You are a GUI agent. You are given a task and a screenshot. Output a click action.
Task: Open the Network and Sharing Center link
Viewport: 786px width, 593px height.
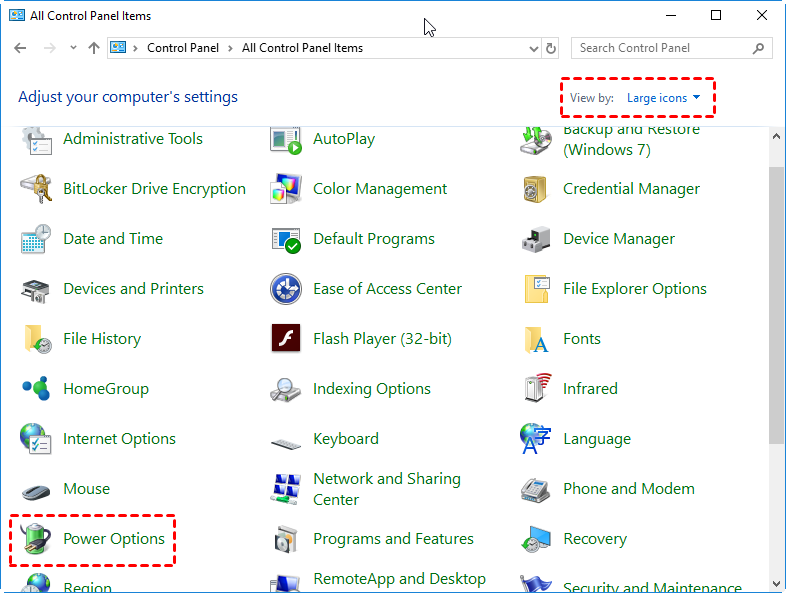pyautogui.click(x=386, y=489)
